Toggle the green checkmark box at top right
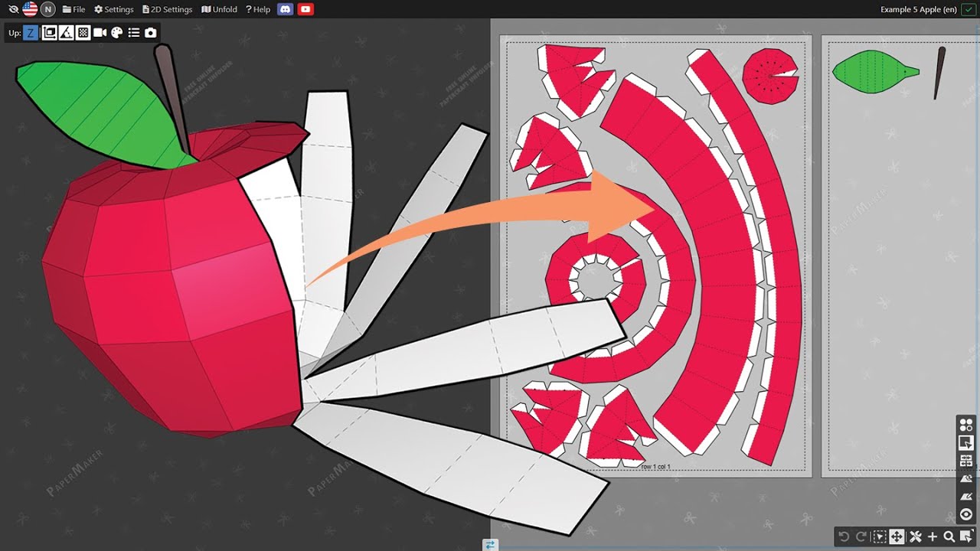Screen dimensions: 980x551 [x=968, y=9]
